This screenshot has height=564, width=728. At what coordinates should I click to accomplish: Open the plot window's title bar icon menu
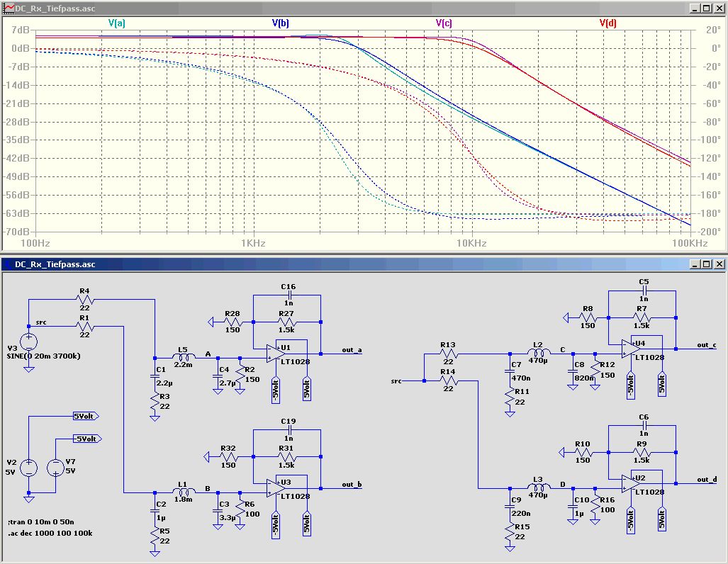pyautogui.click(x=9, y=8)
